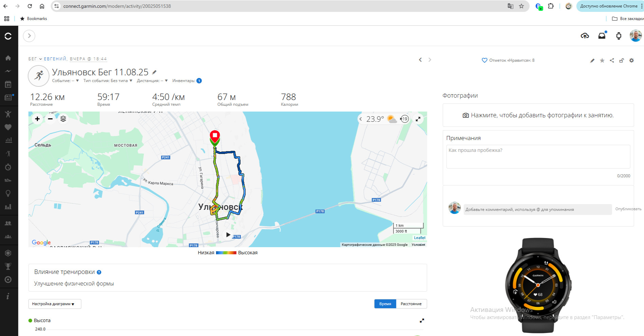
Task: Collapse the weather widget with left chevron
Action: click(x=361, y=119)
